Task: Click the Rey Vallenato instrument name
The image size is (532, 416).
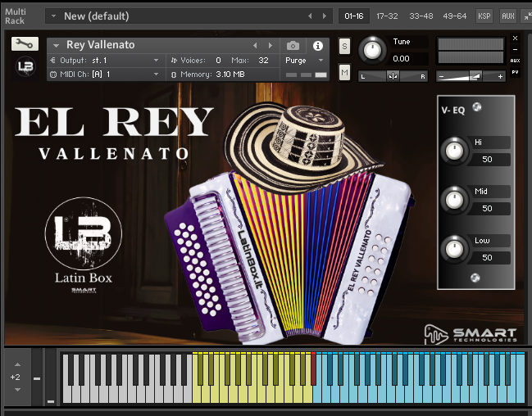Action: point(101,45)
